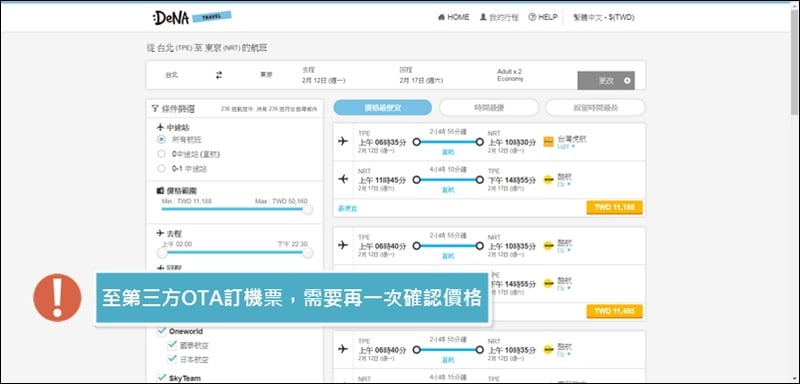Click plane icon of 06:40 flight in TWD 11,485 card
This screenshot has height=384, width=800.
(x=343, y=245)
